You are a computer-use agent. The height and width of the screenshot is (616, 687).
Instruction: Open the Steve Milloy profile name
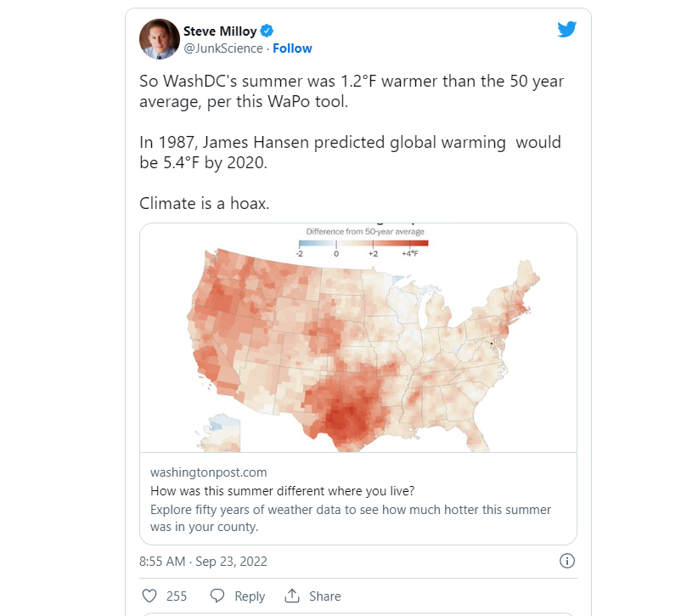[x=219, y=31]
